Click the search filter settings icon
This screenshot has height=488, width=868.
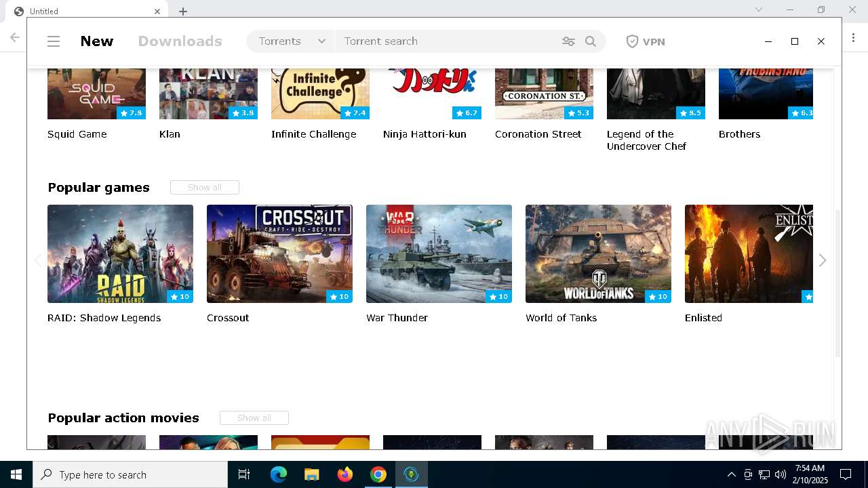(x=568, y=41)
